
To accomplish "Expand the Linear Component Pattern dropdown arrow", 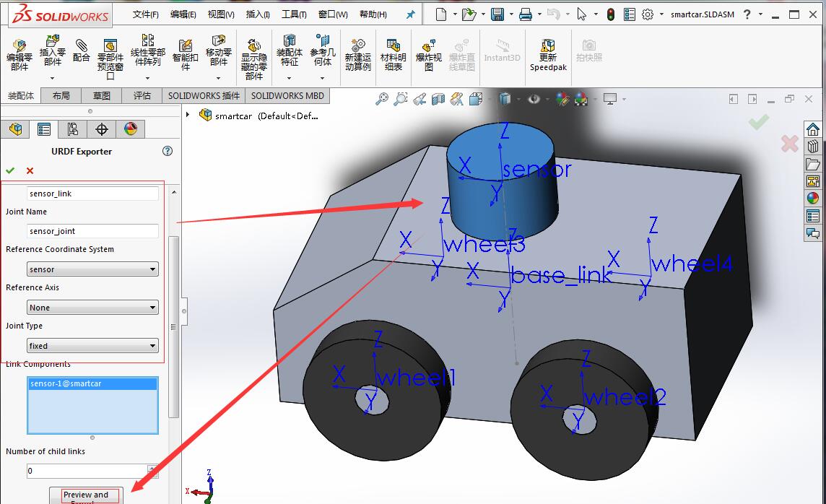I will [x=147, y=78].
